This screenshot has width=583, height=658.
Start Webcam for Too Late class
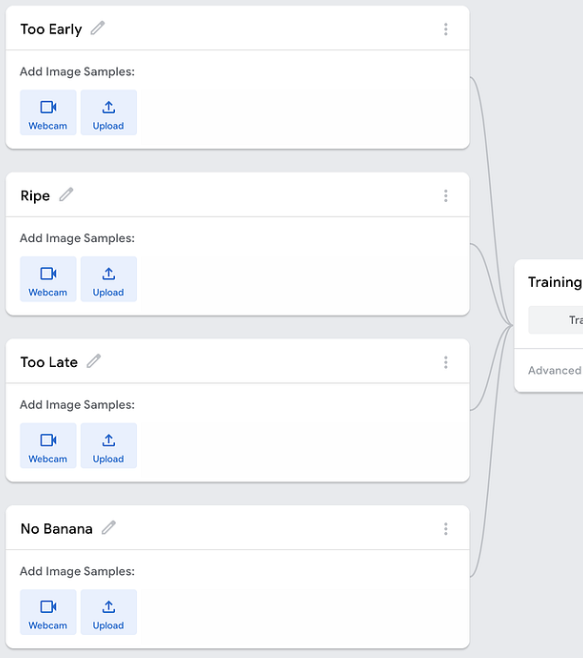(48, 446)
